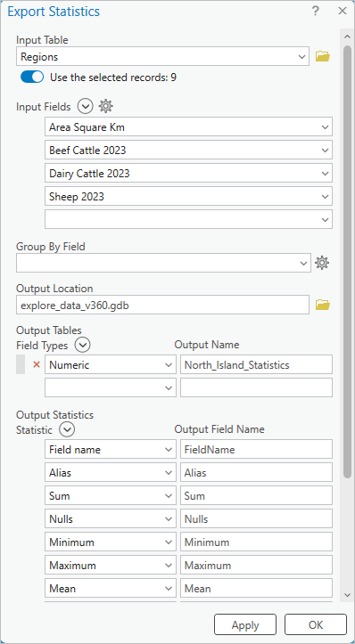
Task: Edit the Sum output field name box
Action: pos(256,496)
